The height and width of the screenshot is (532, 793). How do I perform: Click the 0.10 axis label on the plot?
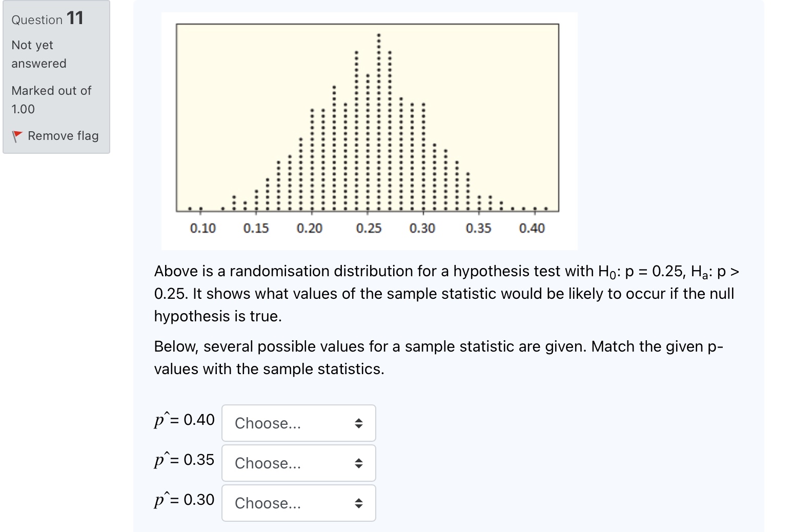pos(203,229)
